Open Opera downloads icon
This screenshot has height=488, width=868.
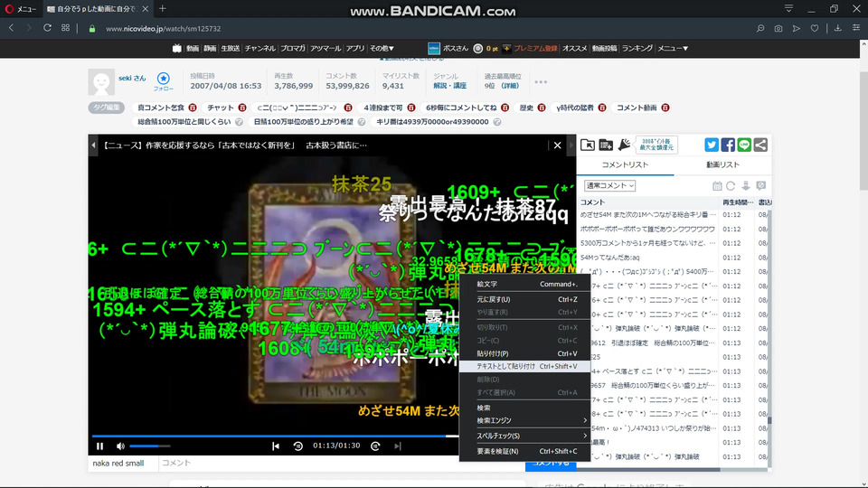point(838,28)
